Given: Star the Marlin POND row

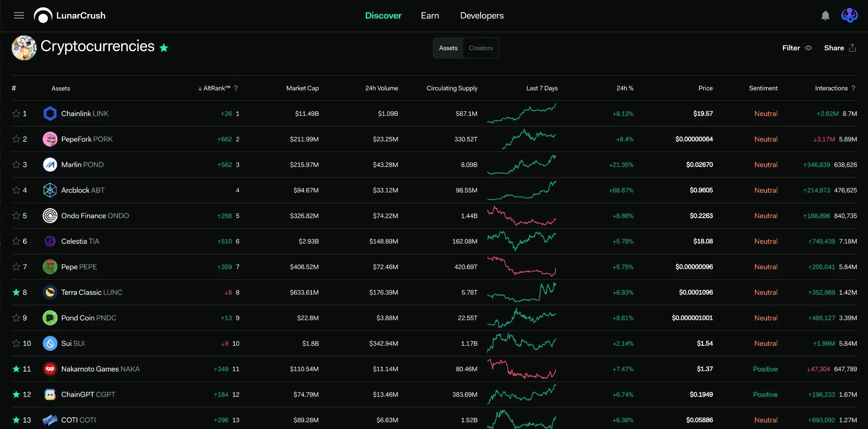Looking at the screenshot, I should [16, 165].
